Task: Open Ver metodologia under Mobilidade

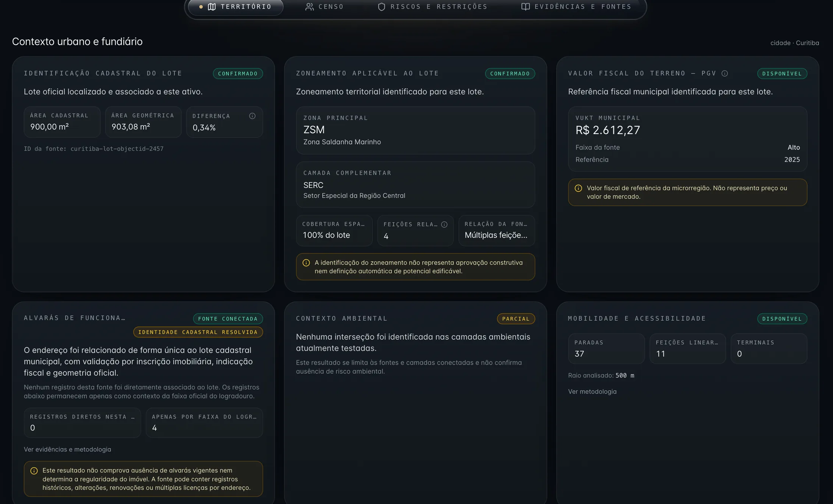Action: (592, 392)
